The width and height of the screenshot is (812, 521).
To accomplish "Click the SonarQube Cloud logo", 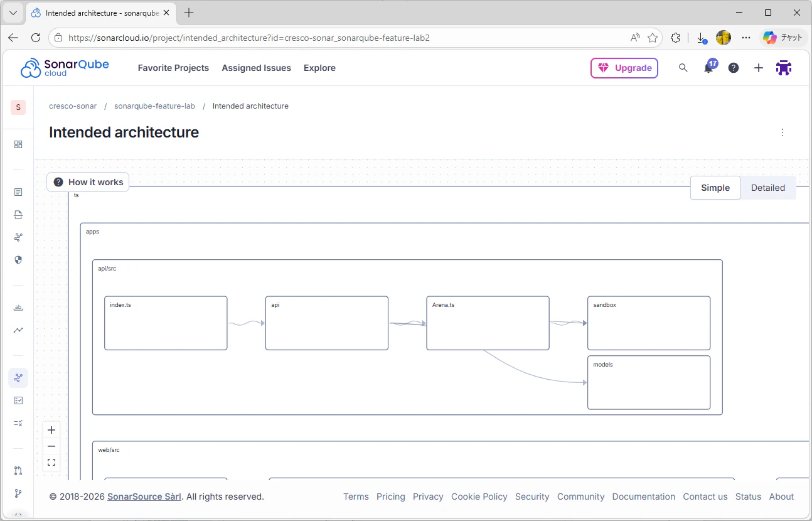I will coord(65,68).
